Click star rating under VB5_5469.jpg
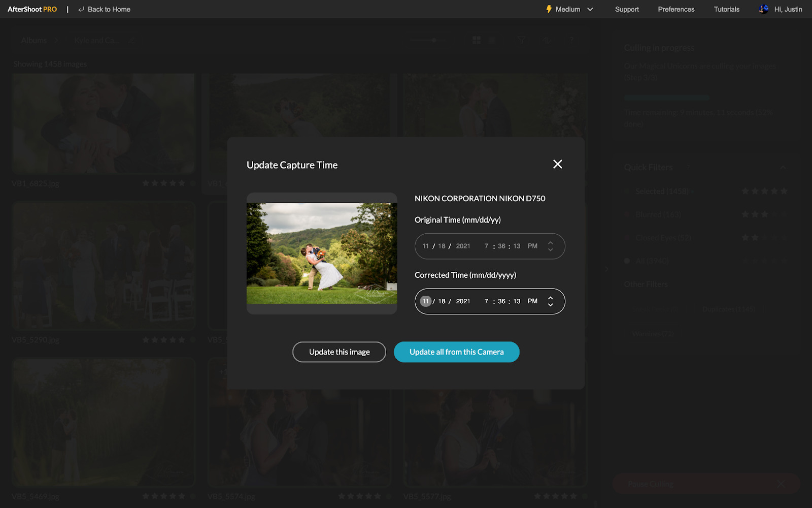The width and height of the screenshot is (812, 508). click(164, 496)
